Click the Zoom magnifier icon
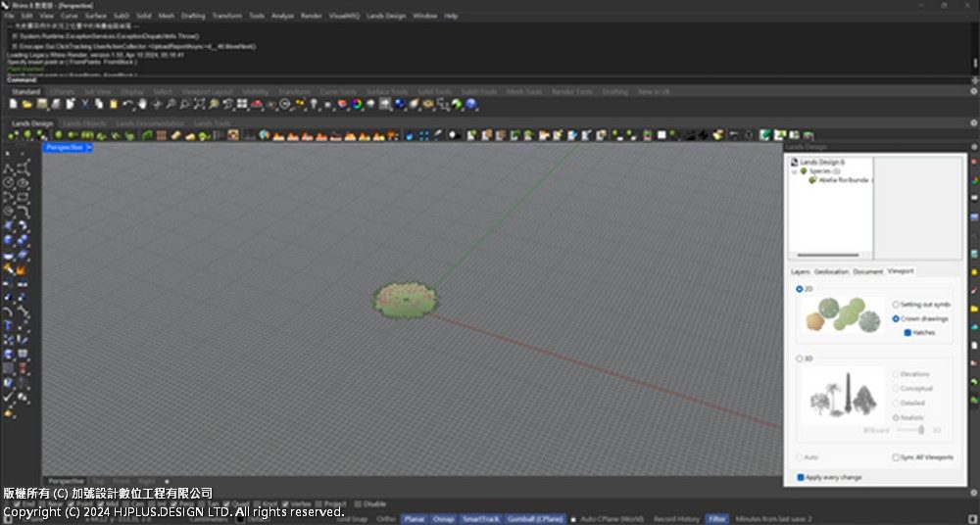Viewport: 980px width, 525px height. pyautogui.click(x=171, y=105)
